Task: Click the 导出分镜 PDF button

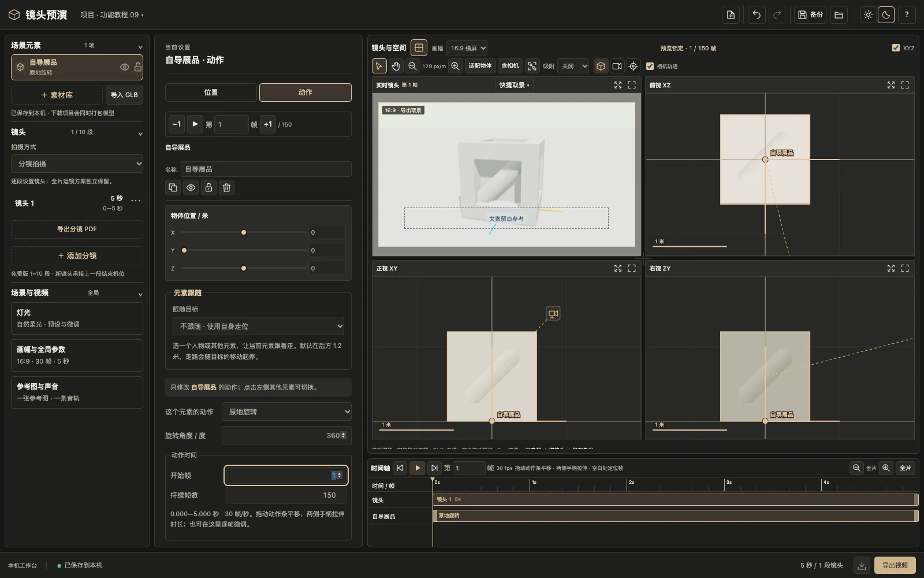Action: (77, 229)
